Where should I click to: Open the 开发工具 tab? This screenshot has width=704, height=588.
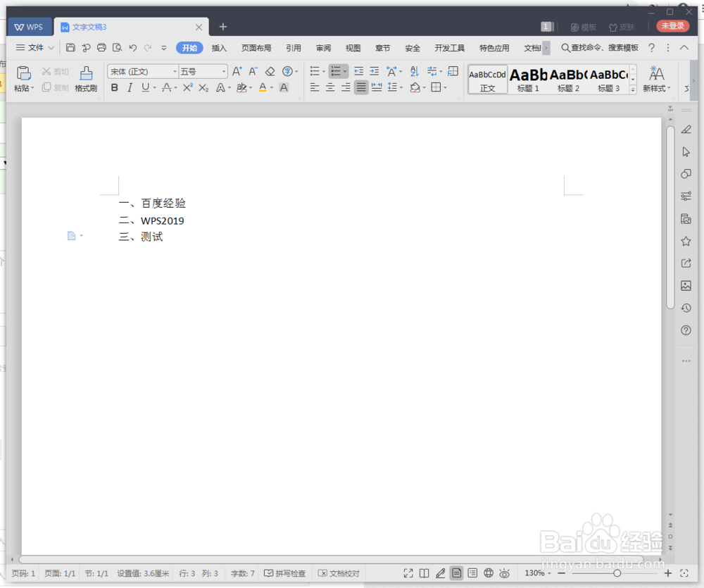(449, 48)
